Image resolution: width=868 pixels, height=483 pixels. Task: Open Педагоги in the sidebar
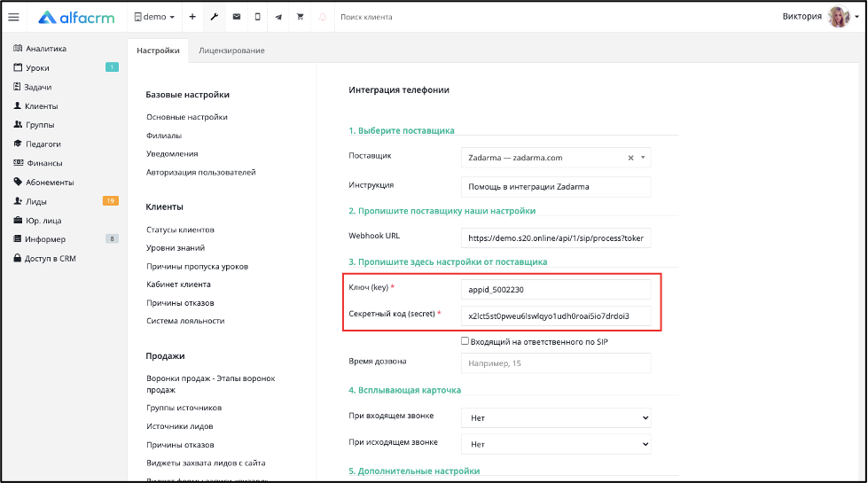point(37,144)
